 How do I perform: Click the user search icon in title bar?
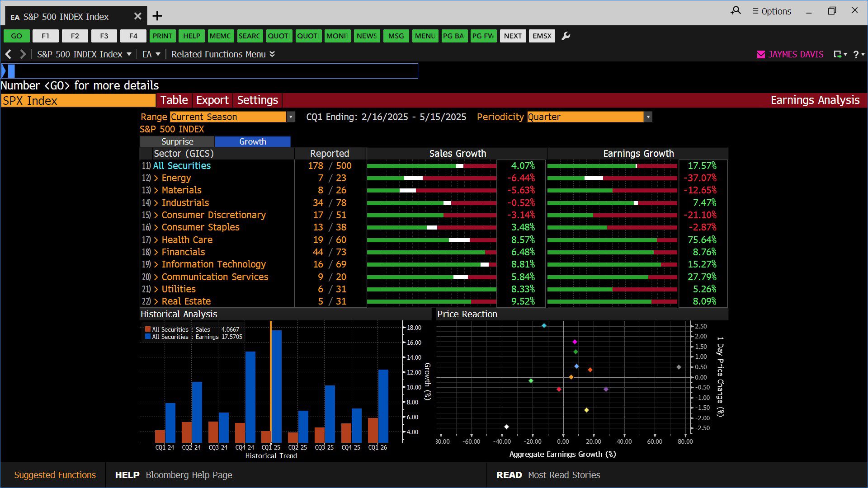coord(736,11)
